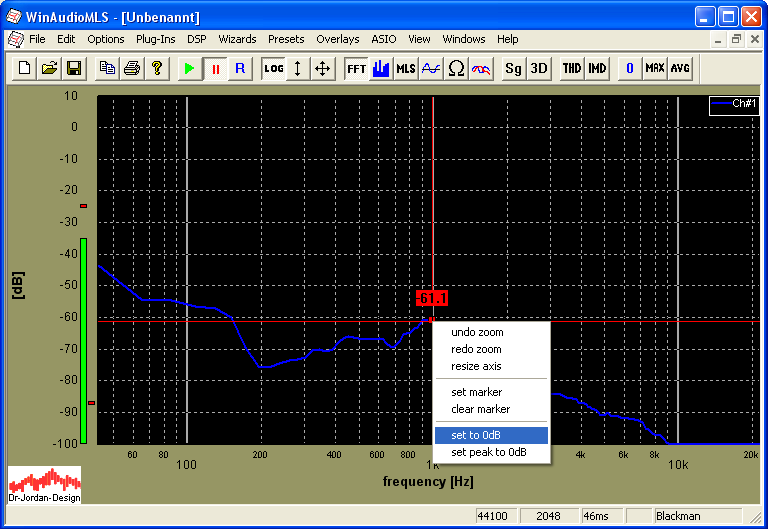The height and width of the screenshot is (529, 768).
Task: Click the green input level meter
Action: pyautogui.click(x=84, y=340)
